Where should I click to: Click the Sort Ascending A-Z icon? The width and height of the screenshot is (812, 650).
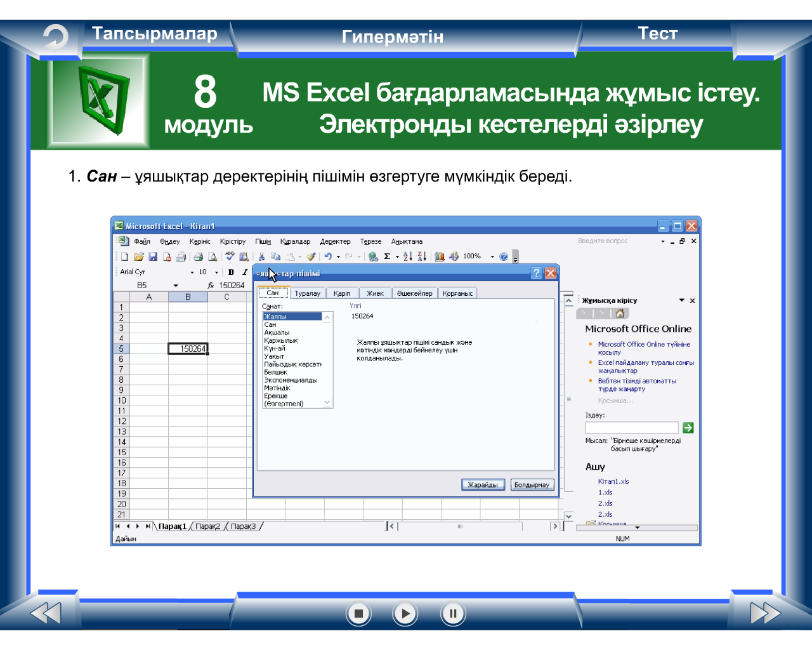[x=408, y=256]
